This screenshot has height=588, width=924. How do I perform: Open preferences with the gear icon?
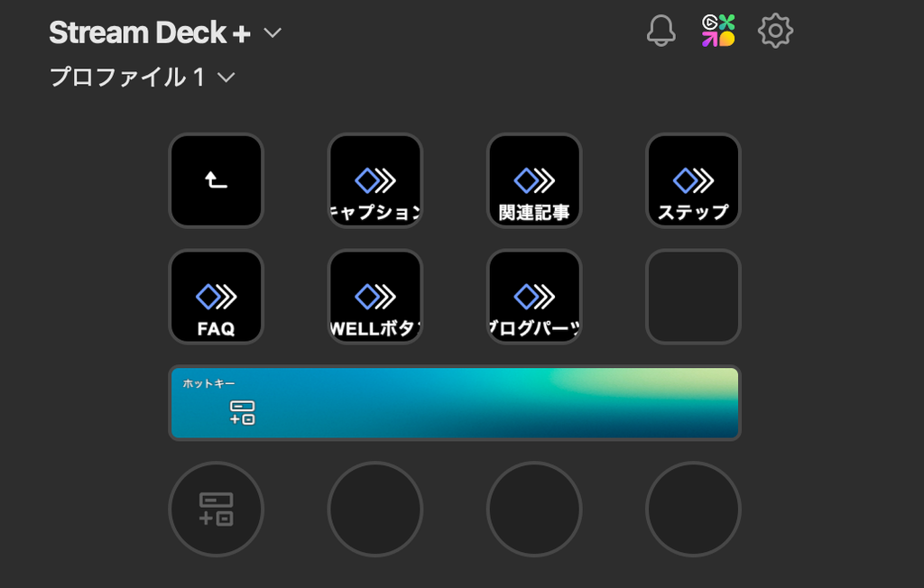[775, 31]
